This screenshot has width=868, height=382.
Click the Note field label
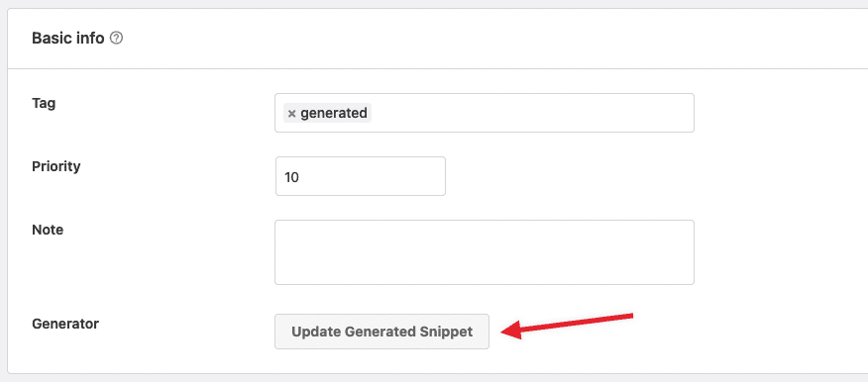48,230
